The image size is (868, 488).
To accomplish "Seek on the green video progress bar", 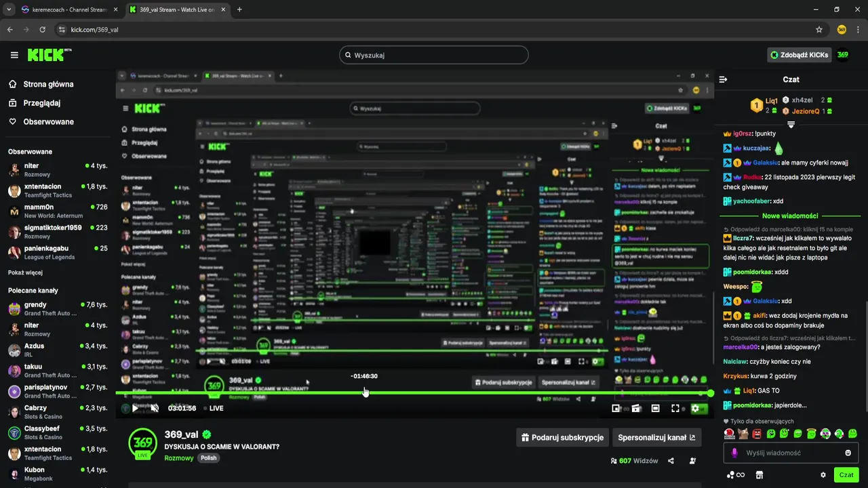I will [x=413, y=393].
